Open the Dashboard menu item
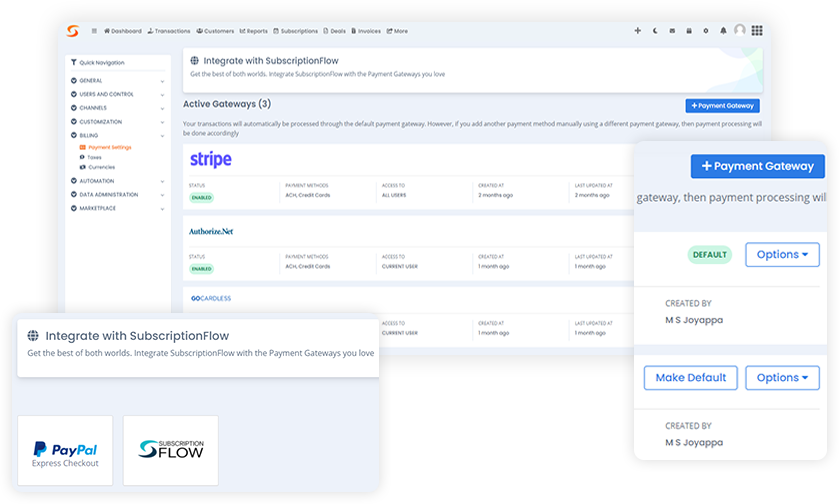 click(123, 31)
